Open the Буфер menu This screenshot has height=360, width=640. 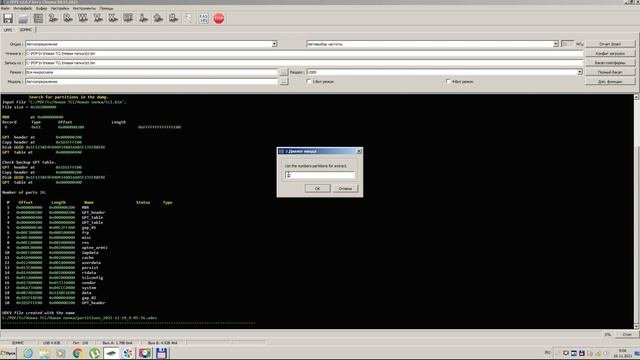pos(41,8)
